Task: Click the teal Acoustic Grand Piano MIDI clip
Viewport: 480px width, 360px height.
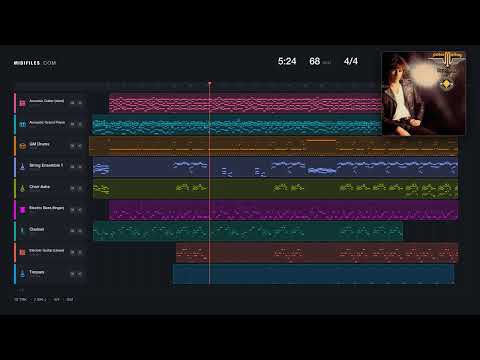Action: tap(237, 125)
